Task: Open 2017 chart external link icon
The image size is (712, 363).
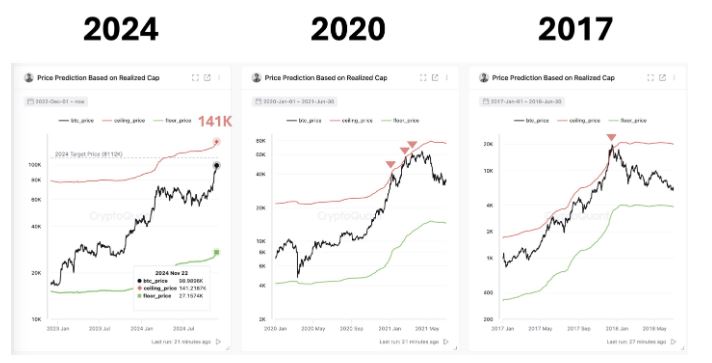Action: [x=662, y=78]
